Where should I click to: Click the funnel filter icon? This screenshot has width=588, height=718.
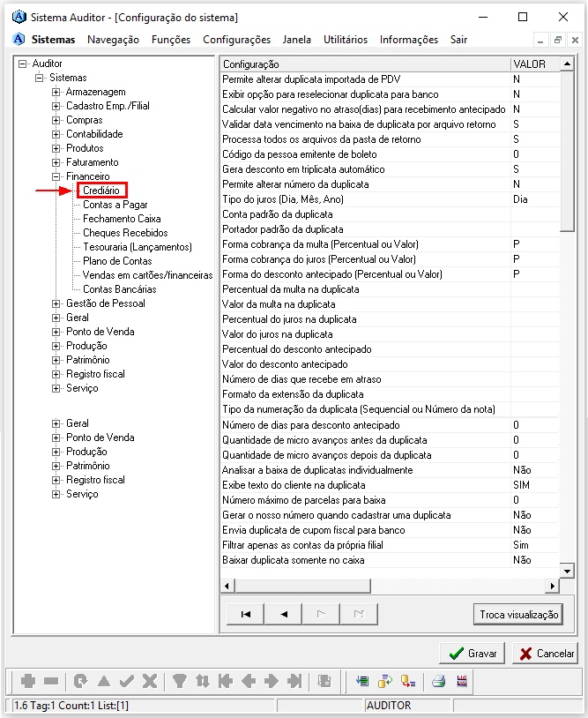(x=179, y=681)
